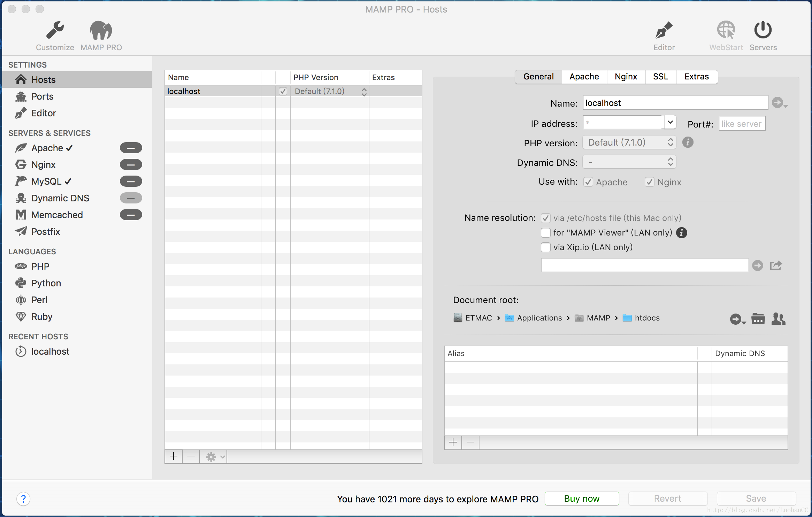Screen dimensions: 812x517
Task: Toggle via /etc/hosts file name resolution
Action: [545, 217]
